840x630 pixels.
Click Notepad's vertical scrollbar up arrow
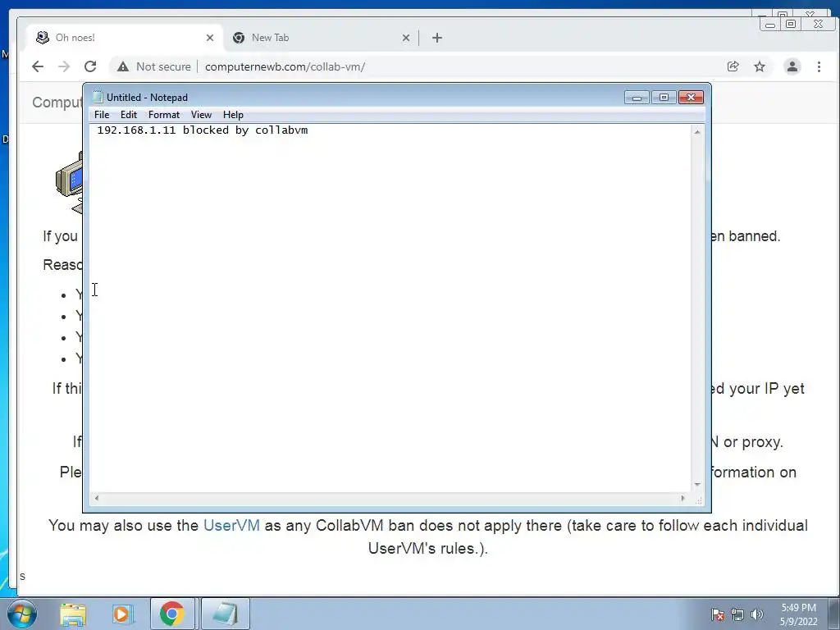(697, 132)
